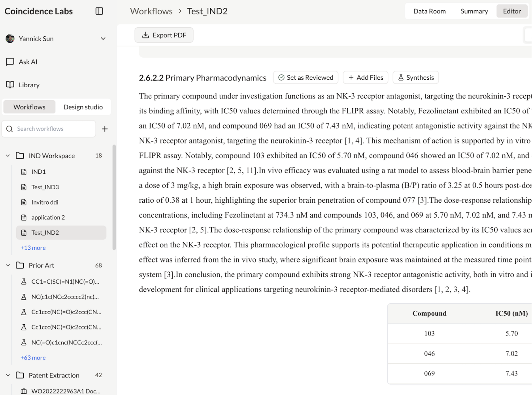Open the Invitro ddi document icon

24,202
